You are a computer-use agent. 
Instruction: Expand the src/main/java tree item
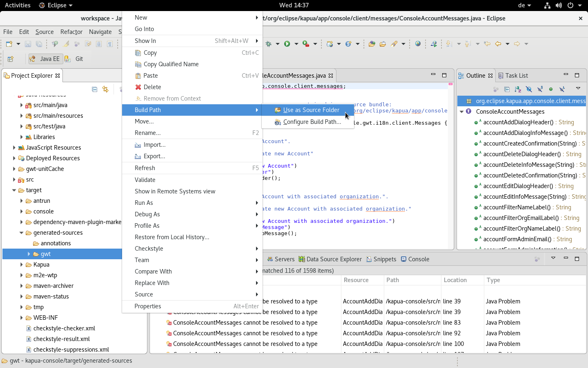pos(21,105)
